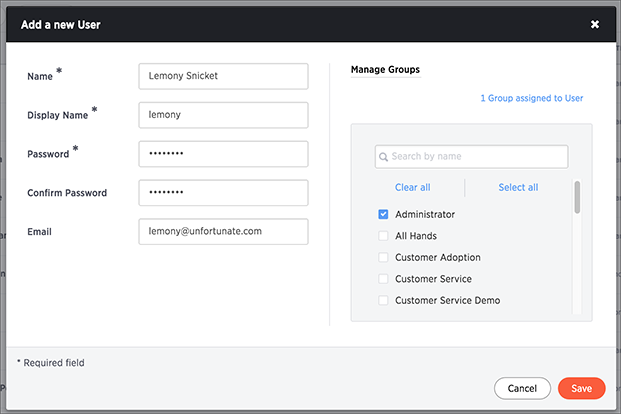Close the Add a new User dialog
The width and height of the screenshot is (621, 414).
tap(594, 25)
